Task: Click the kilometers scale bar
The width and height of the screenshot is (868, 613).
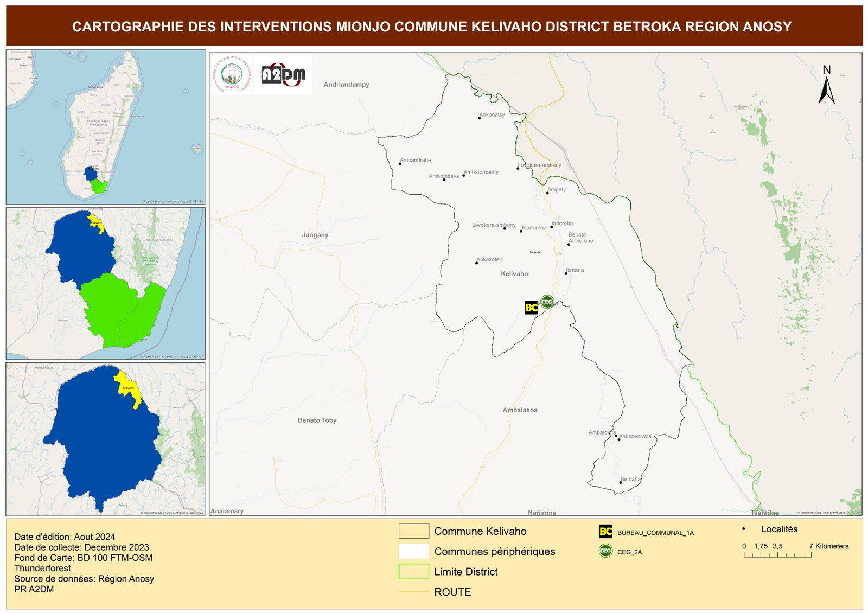Action: (777, 555)
